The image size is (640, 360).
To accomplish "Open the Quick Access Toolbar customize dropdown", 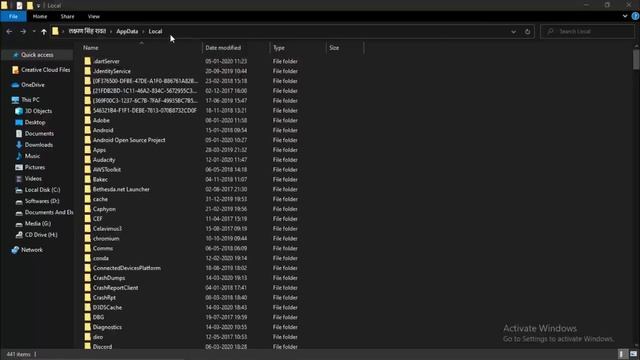I will (x=38, y=6).
